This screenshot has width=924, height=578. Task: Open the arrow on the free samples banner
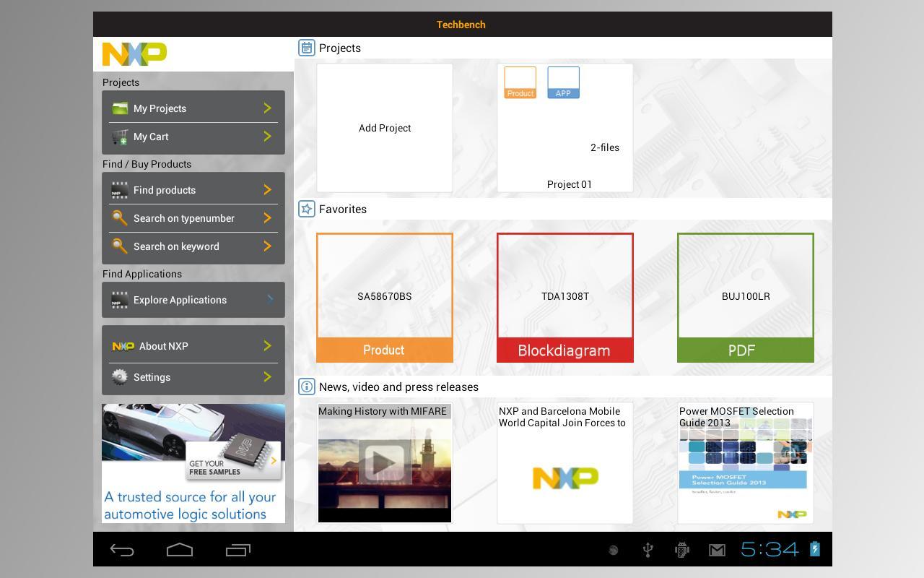(274, 460)
